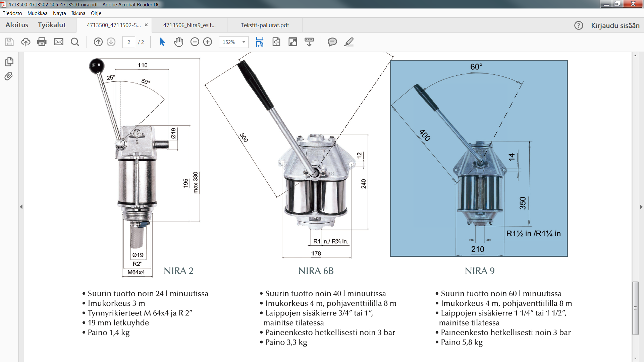This screenshot has width=644, height=362.
Task: Open the Attachments paperclip panel
Action: [9, 76]
